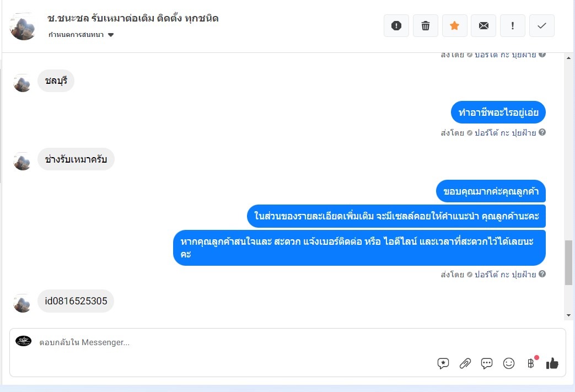575x392 pixels.
Task: Focus the ตอบกลับใน Messenger reply field
Action: pos(235,342)
